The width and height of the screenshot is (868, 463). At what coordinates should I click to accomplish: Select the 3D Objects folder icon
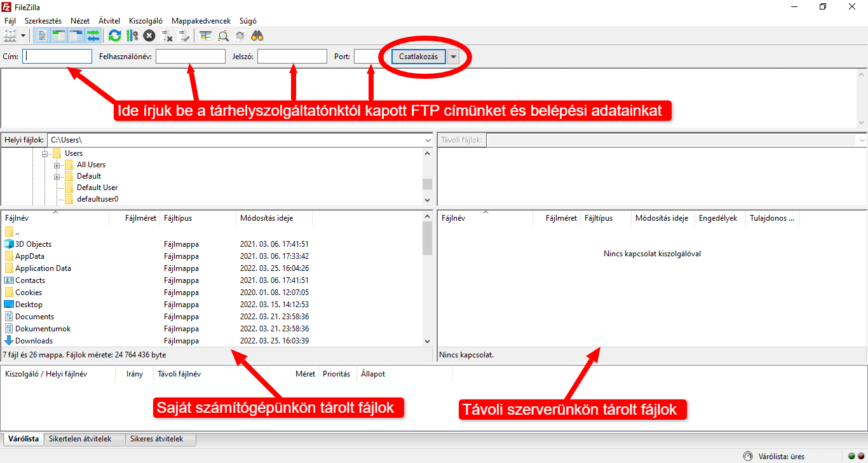point(9,244)
